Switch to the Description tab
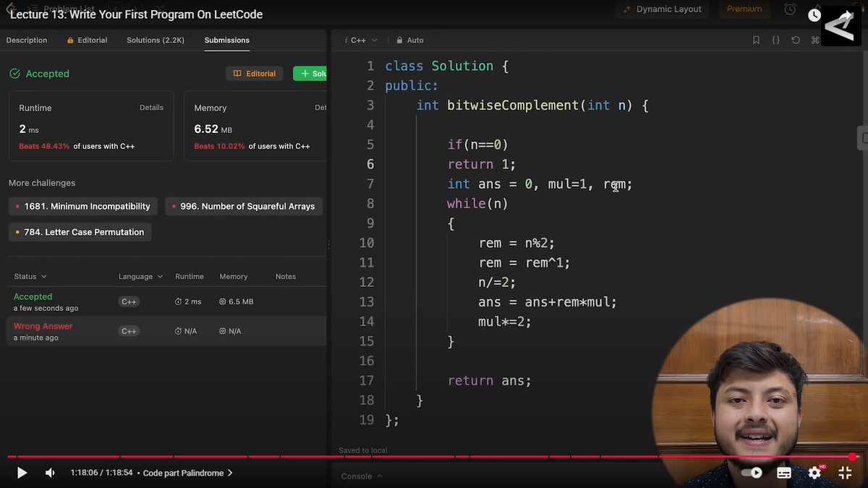 [x=27, y=40]
